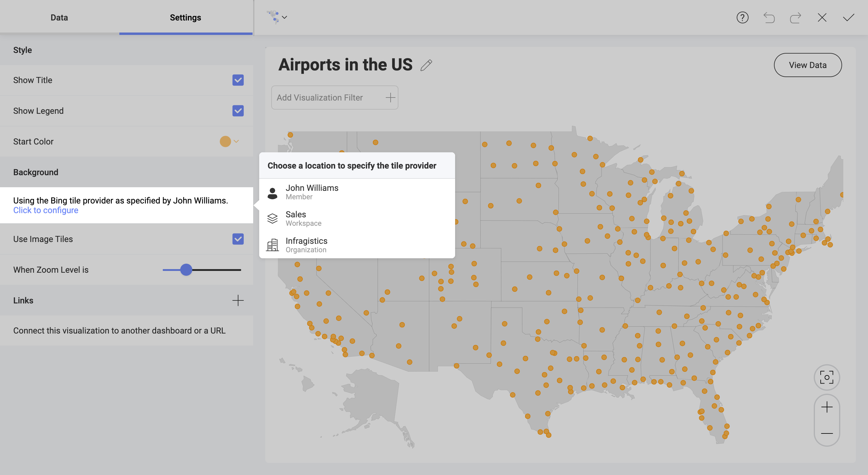Click the Zoom Level slider handle
Image resolution: width=868 pixels, height=475 pixels.
coord(186,270)
